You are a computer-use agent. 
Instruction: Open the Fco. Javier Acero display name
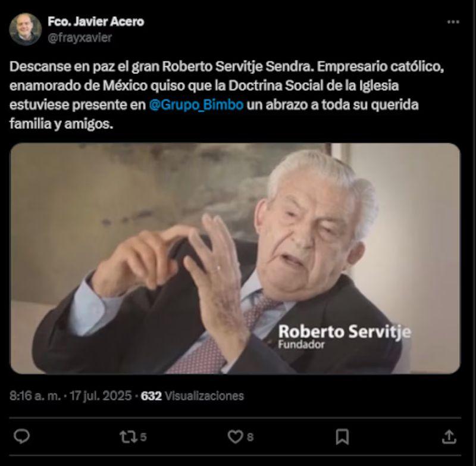96,21
